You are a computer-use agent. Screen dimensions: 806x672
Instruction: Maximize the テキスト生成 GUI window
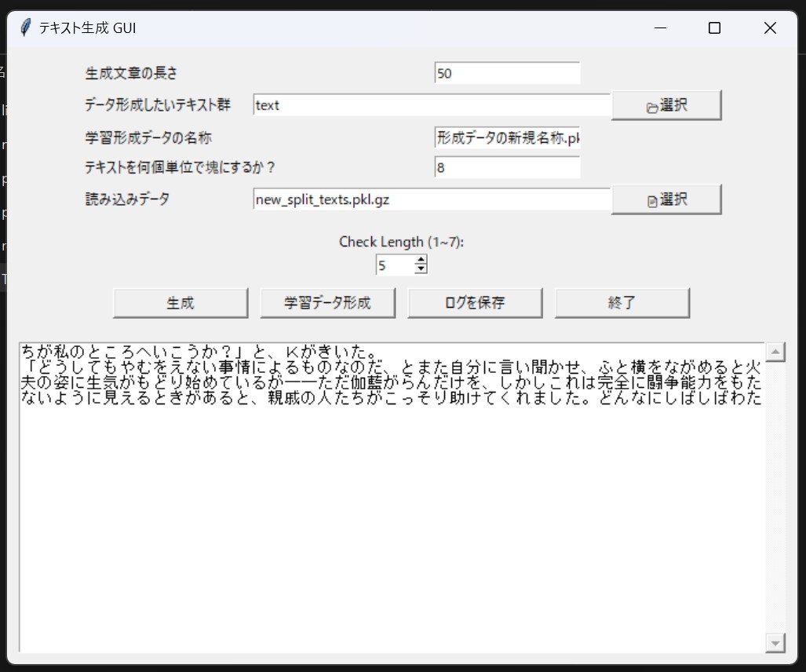tap(714, 27)
